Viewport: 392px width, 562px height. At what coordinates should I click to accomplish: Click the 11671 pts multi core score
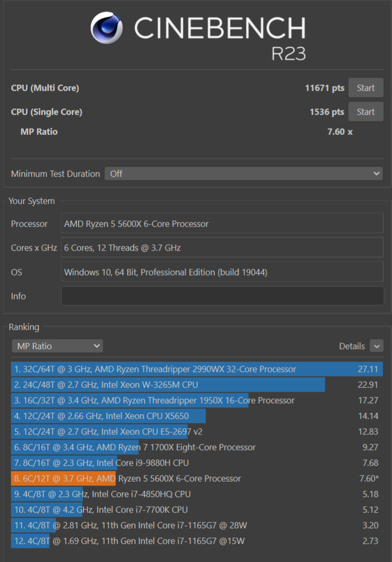324,88
